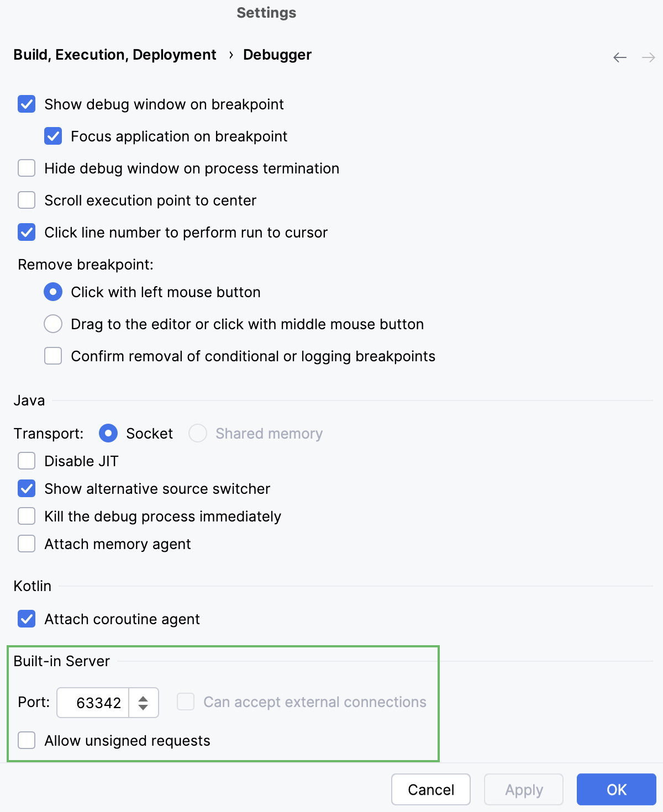This screenshot has width=663, height=812.
Task: Disable Attach coroutine agent
Action: tap(26, 619)
